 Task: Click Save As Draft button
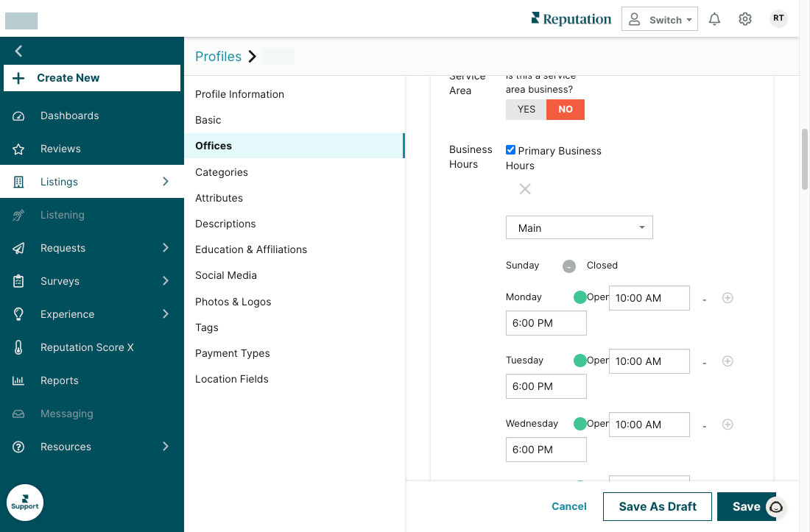click(657, 507)
